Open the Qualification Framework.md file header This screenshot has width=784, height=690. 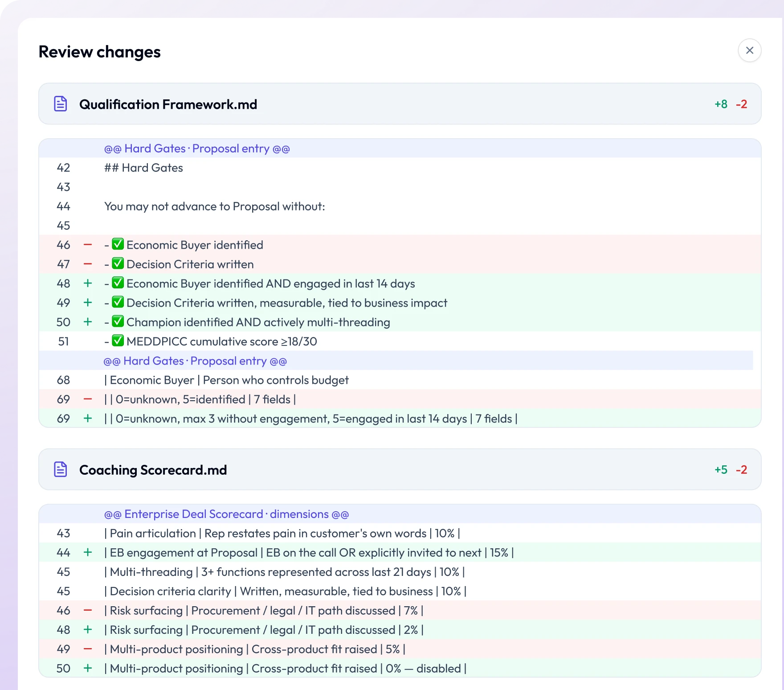(400, 104)
